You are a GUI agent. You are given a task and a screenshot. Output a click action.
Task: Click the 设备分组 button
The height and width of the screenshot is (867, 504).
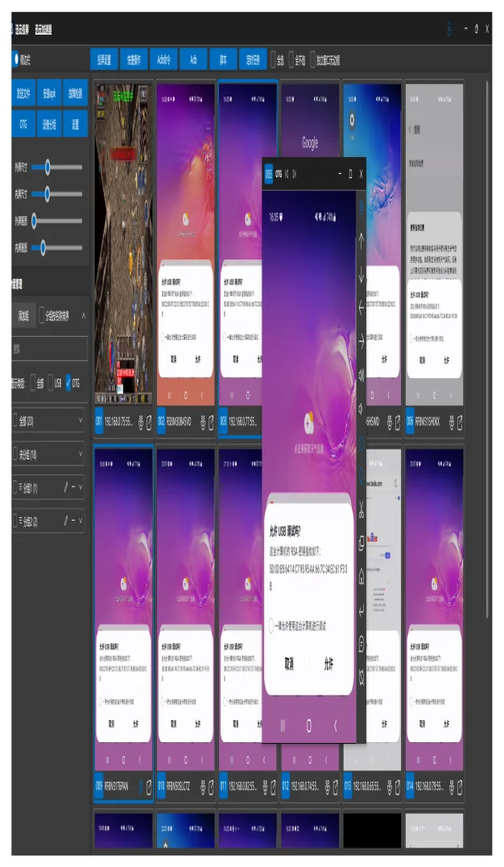coord(49,124)
